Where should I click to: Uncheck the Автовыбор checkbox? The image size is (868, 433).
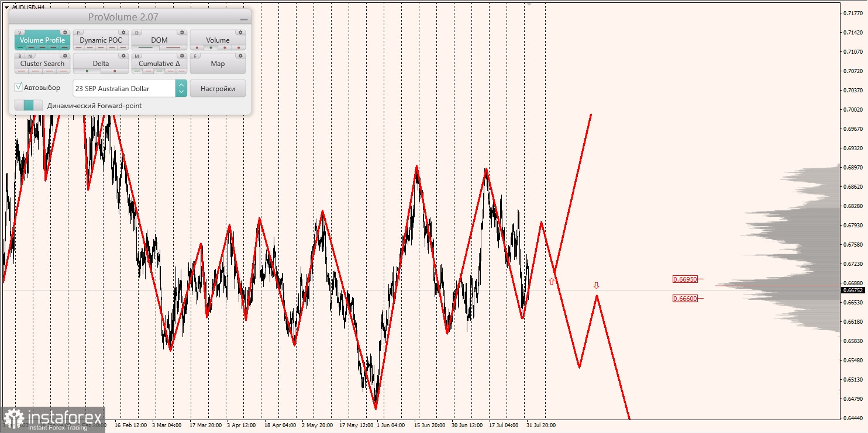click(19, 87)
